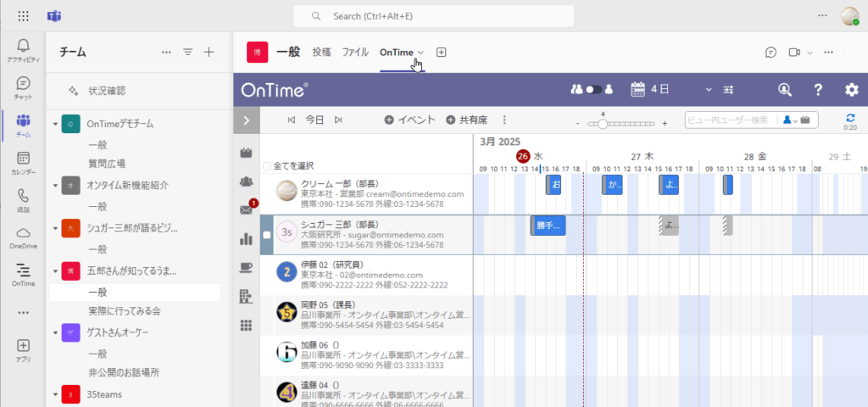The width and height of the screenshot is (868, 407).
Task: Open team list more options ellipsis
Action: (x=166, y=52)
